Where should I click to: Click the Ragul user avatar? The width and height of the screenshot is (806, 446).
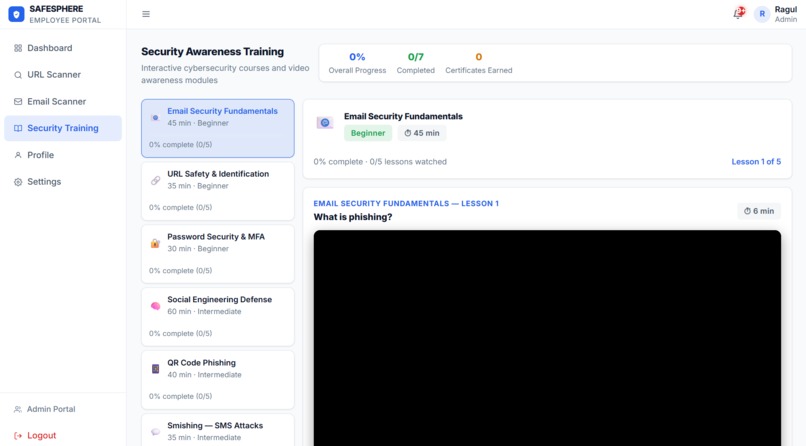tap(762, 14)
